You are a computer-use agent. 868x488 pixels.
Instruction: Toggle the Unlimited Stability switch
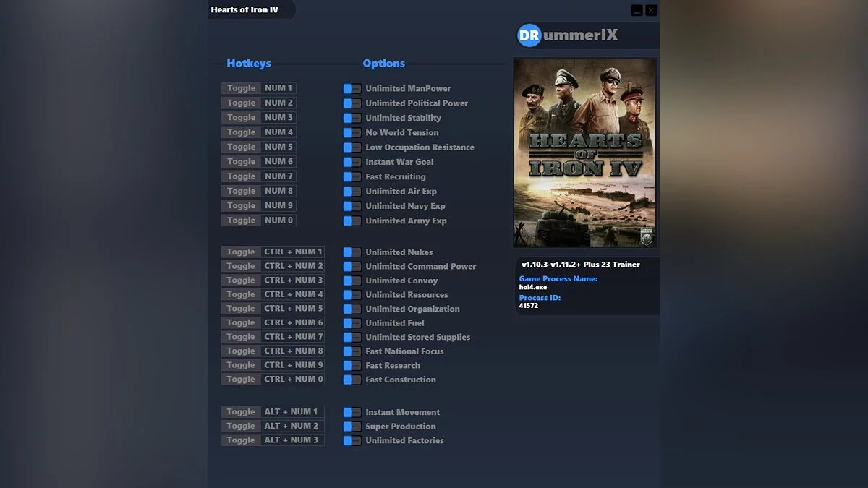[352, 118]
